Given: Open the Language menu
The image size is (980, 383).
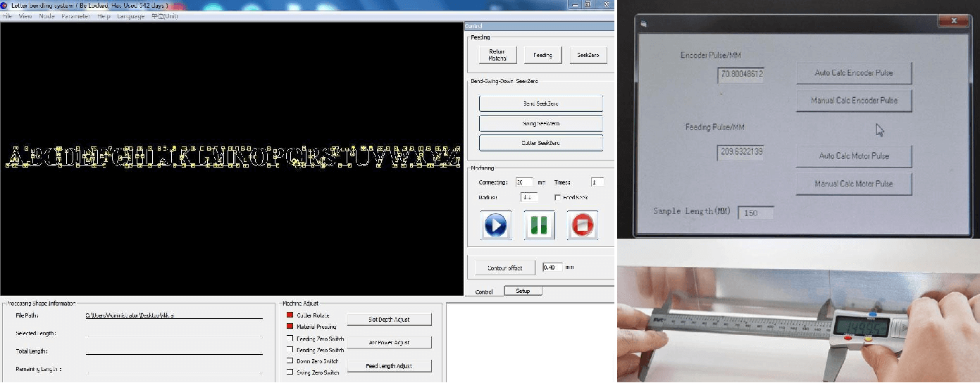Looking at the screenshot, I should pyautogui.click(x=130, y=16).
